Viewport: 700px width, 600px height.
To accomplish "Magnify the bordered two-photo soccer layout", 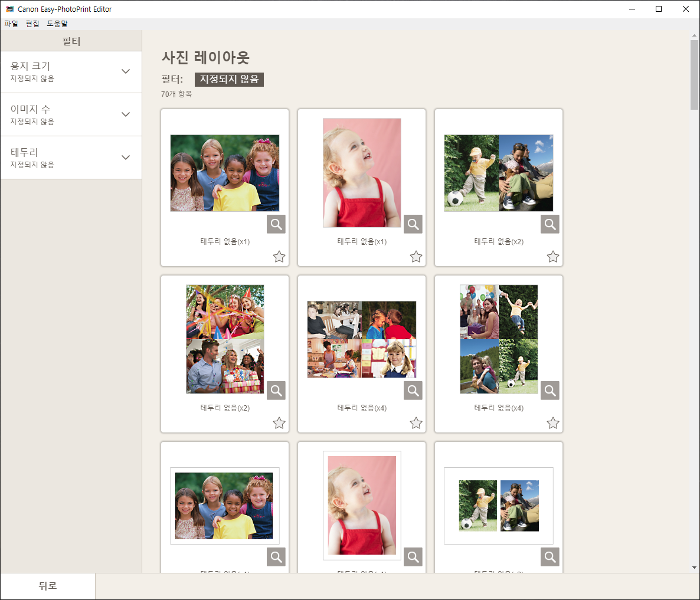I will point(549,557).
